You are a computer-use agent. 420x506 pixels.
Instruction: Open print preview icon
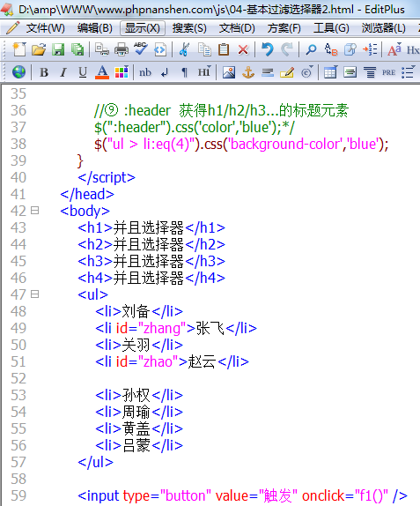102,49
